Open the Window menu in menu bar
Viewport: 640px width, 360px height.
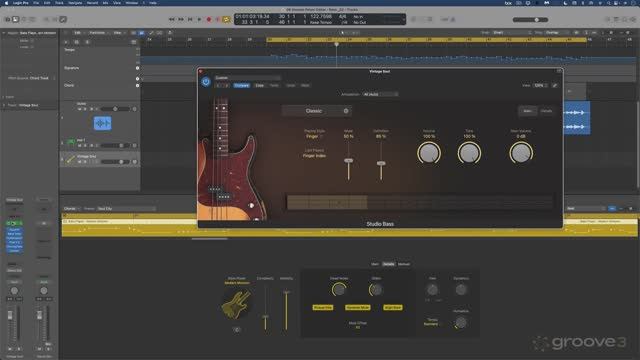(131, 3)
